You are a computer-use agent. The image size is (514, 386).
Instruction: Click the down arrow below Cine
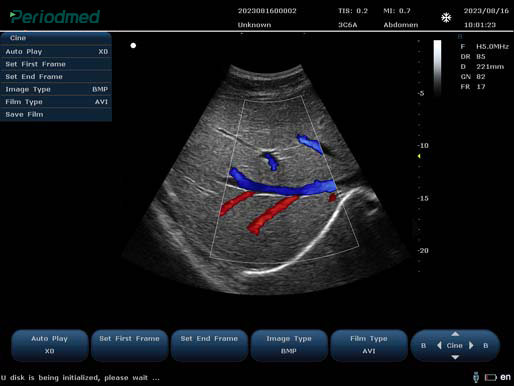tap(455, 357)
